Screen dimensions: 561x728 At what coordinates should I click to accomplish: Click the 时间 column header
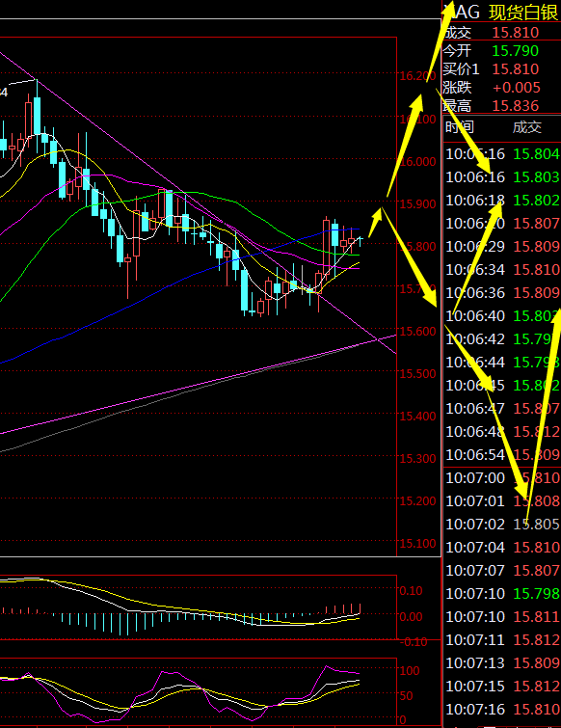(460, 127)
